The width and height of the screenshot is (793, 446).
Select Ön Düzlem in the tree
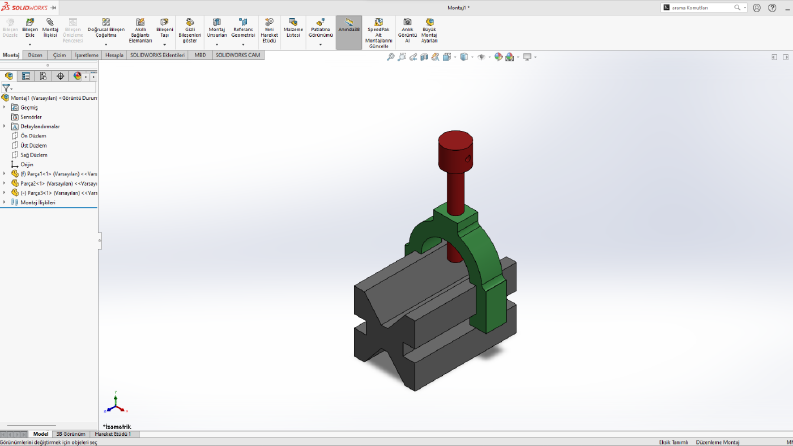tap(33, 136)
